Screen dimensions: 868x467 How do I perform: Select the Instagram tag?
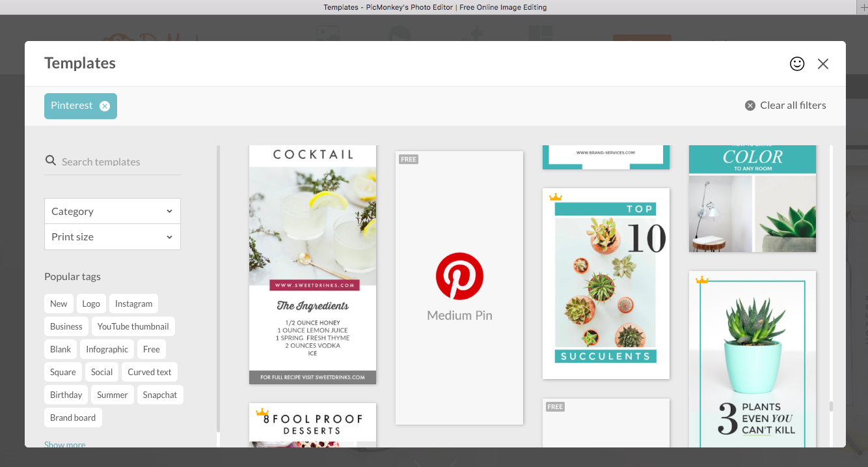[x=133, y=304]
